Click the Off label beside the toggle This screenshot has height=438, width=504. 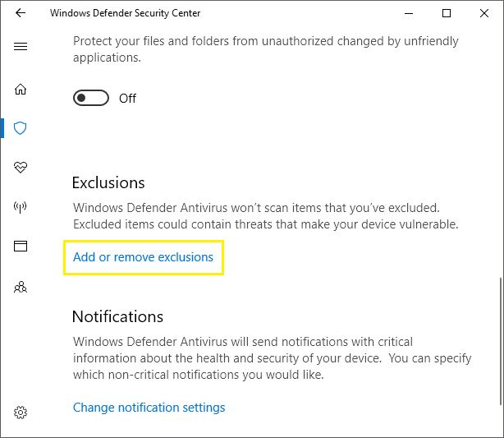127,99
